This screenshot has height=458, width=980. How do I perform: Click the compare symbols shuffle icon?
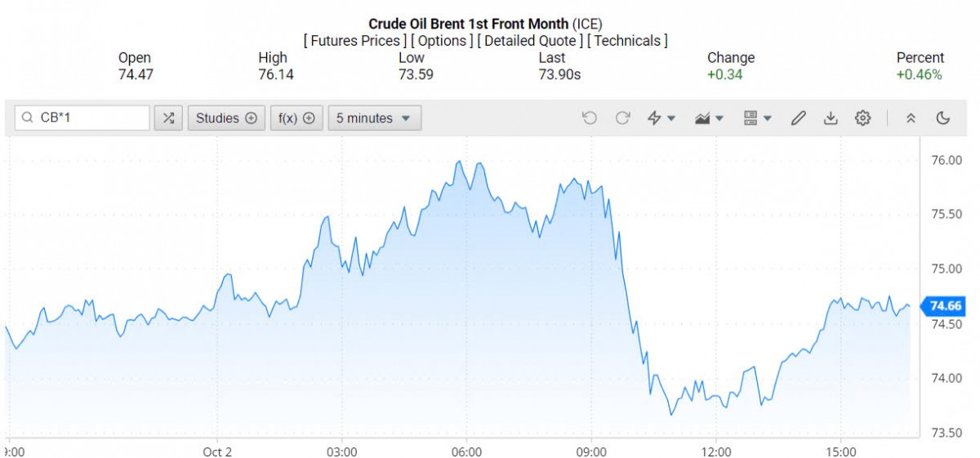pyautogui.click(x=168, y=118)
